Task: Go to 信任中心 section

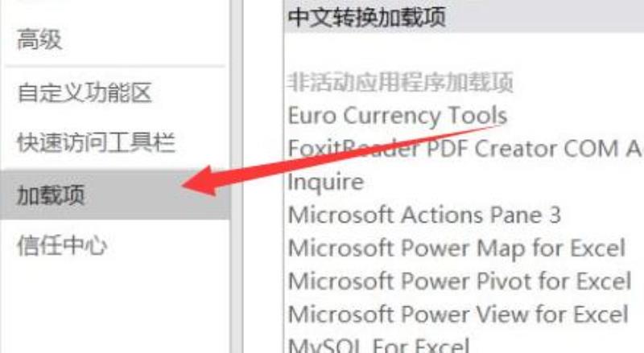Action: 62,245
